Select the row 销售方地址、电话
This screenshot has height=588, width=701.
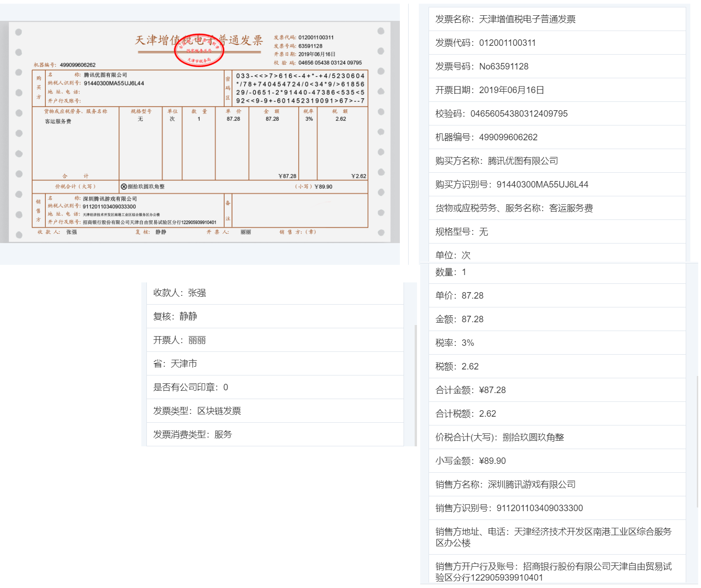[557, 537]
